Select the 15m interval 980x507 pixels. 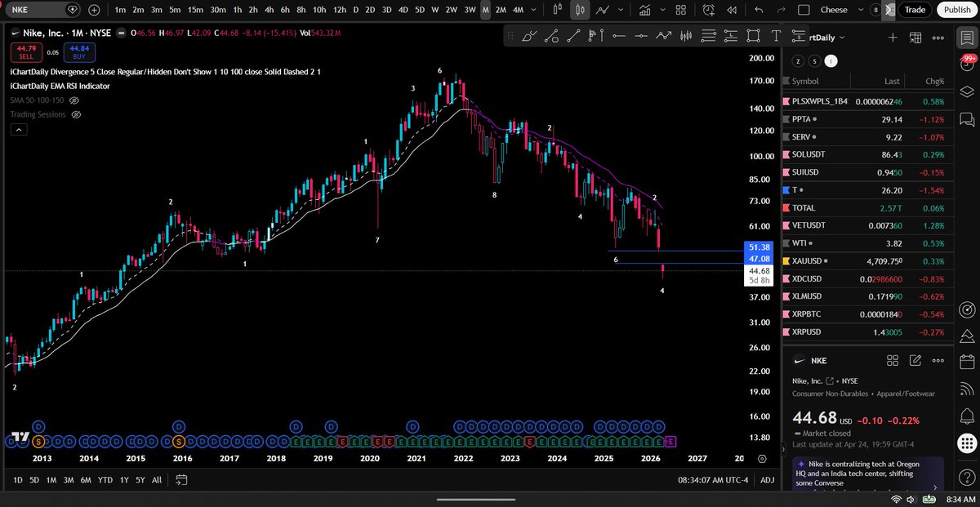point(195,10)
